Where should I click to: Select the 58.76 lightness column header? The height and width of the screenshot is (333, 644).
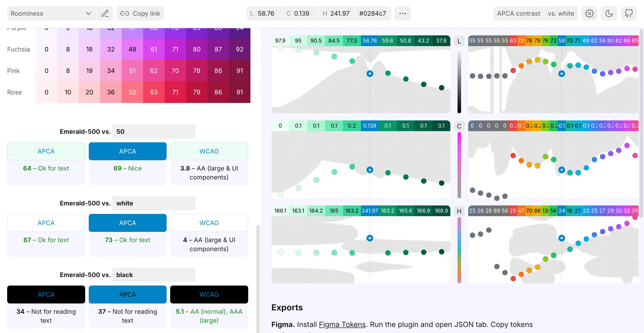[369, 41]
